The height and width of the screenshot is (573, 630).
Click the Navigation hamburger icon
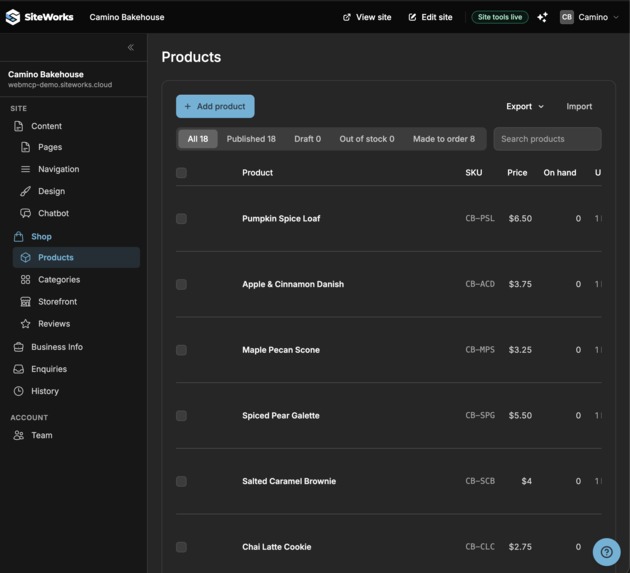(x=25, y=169)
